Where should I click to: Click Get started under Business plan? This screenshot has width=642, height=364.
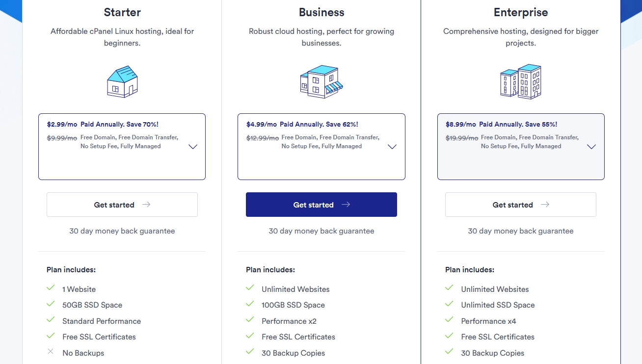321,205
